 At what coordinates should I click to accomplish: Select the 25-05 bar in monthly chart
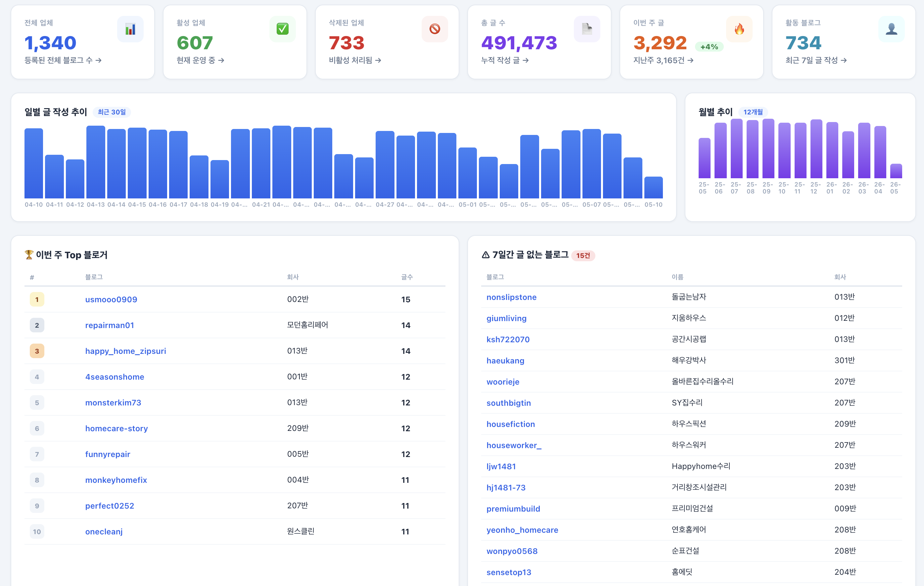705,158
